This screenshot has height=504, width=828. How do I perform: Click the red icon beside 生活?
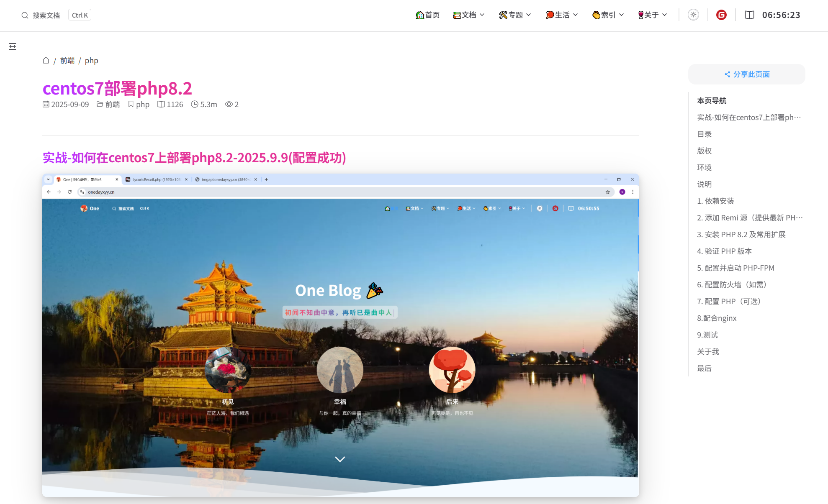point(550,15)
